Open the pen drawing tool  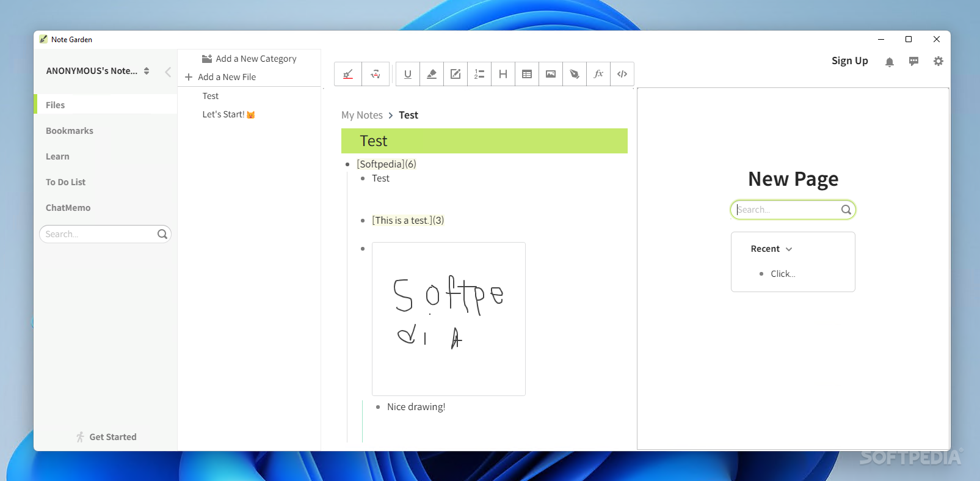[575, 74]
